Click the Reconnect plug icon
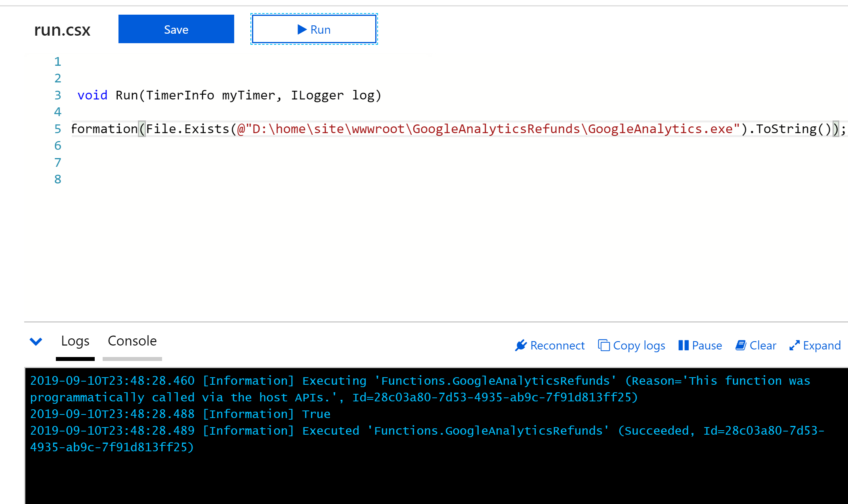Viewport: 848px width, 504px height. tap(521, 345)
